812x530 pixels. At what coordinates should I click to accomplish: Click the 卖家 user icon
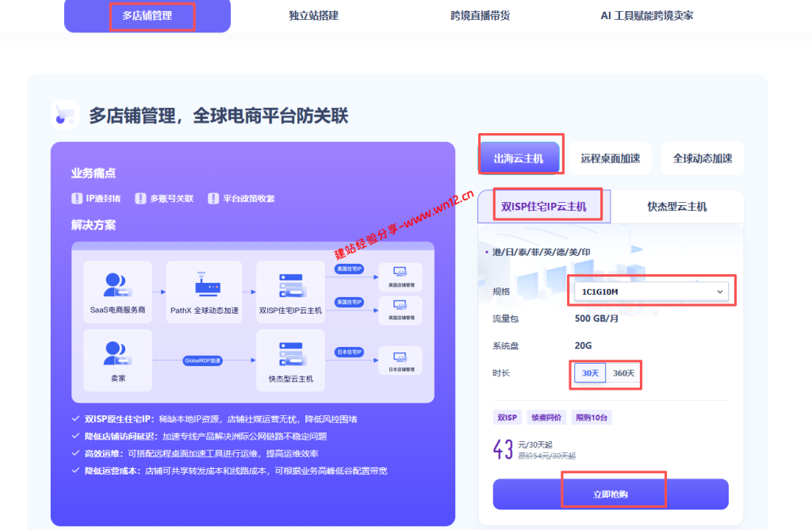point(117,353)
